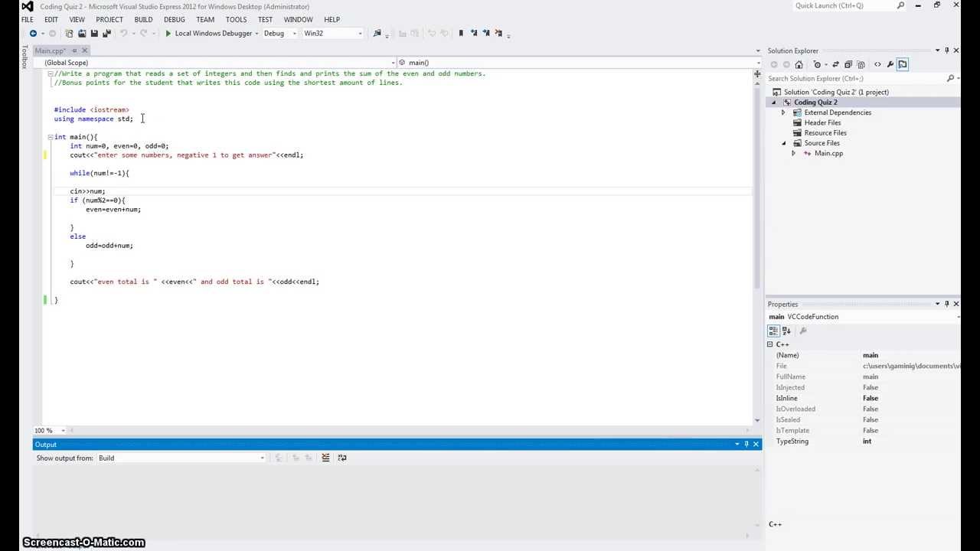Viewport: 980px width, 551px height.
Task: Click Alphabetical sort icon in Properties panel
Action: point(786,331)
